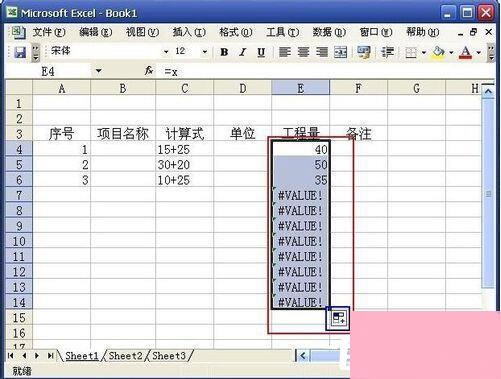
Task: Open the 编辑(E) menu
Action: pyautogui.click(x=96, y=32)
